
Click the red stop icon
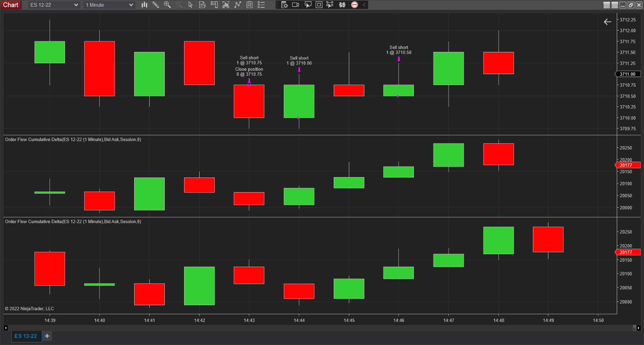tap(355, 5)
